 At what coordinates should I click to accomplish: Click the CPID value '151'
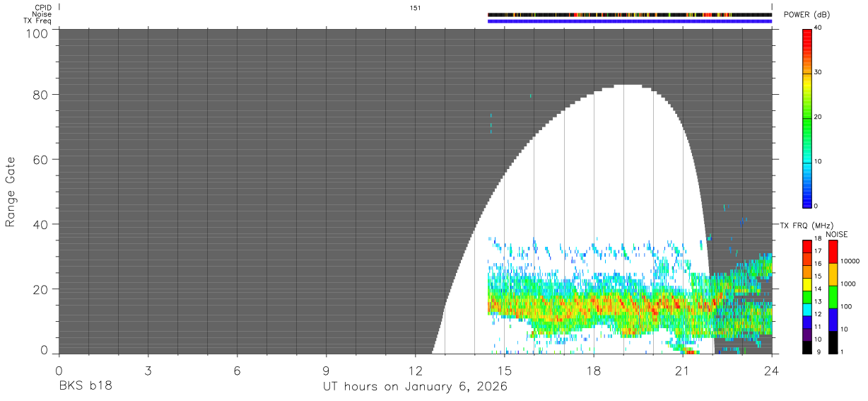pos(416,8)
